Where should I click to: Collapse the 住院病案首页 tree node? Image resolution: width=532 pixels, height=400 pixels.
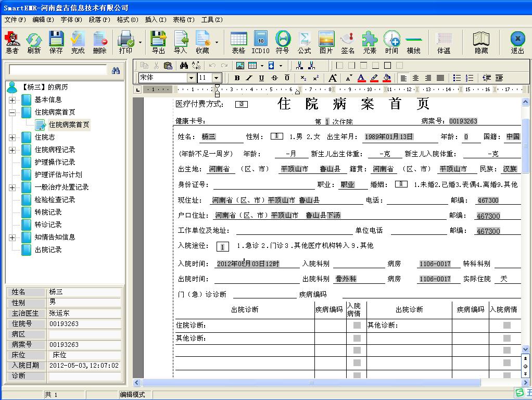(x=12, y=113)
